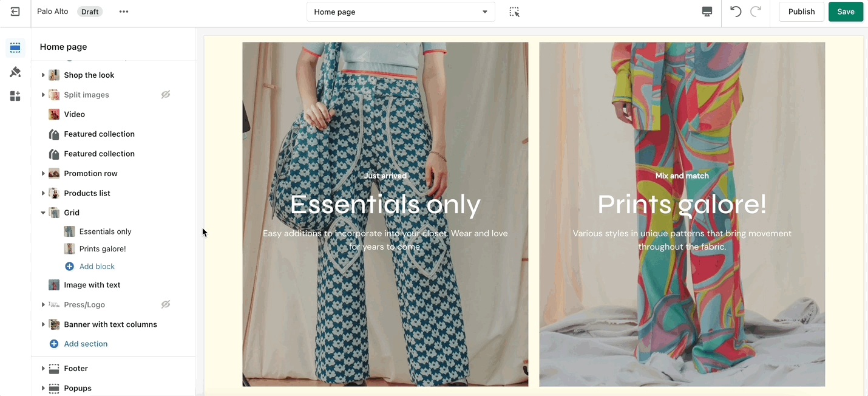
Task: Select the Essentials only block
Action: pyautogui.click(x=105, y=231)
